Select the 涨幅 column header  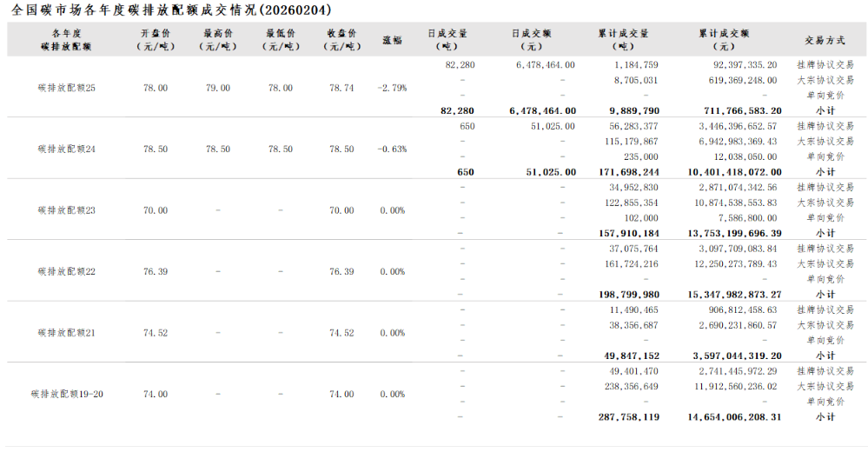[392, 40]
